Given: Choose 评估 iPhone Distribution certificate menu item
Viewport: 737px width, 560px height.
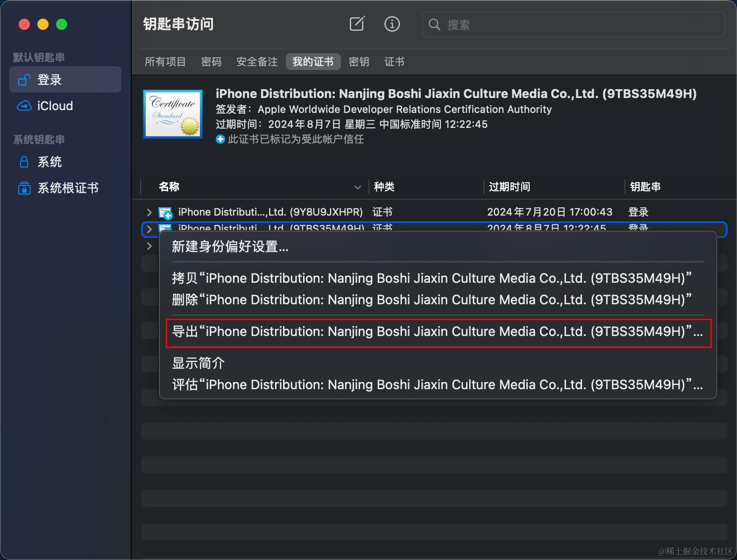Looking at the screenshot, I should [438, 385].
